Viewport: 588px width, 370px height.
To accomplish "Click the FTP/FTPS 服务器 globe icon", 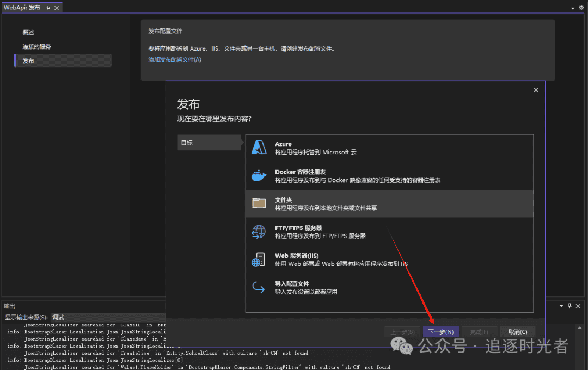I will 259,231.
